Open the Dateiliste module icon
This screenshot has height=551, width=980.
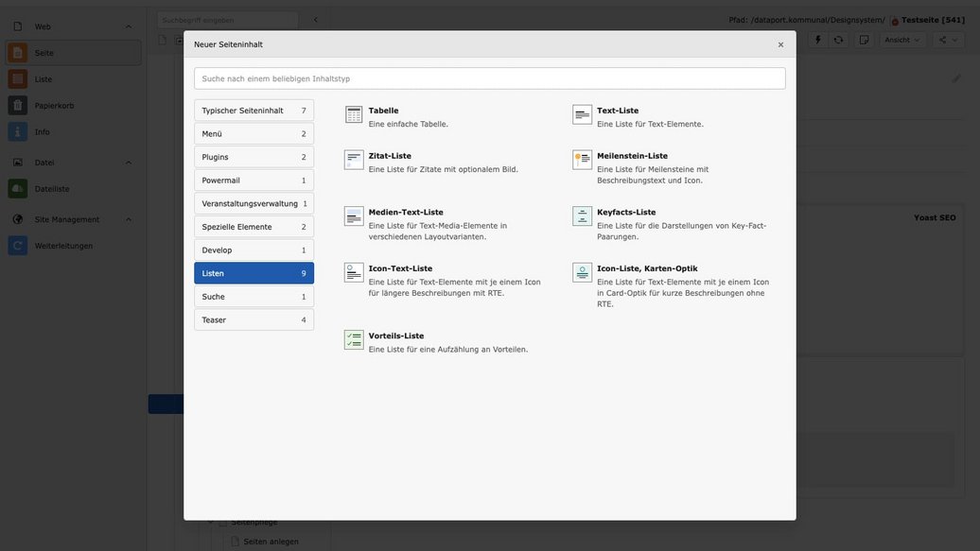18,189
